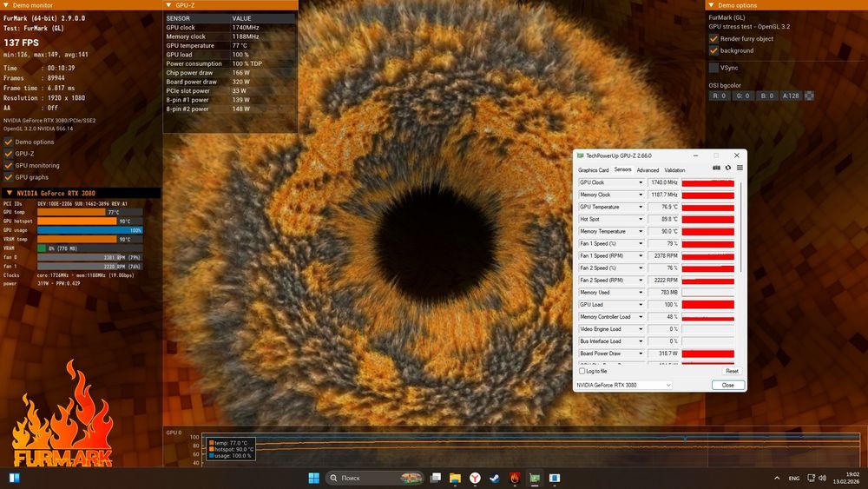Switch to Validation tab
The height and width of the screenshot is (489, 868).
(674, 170)
